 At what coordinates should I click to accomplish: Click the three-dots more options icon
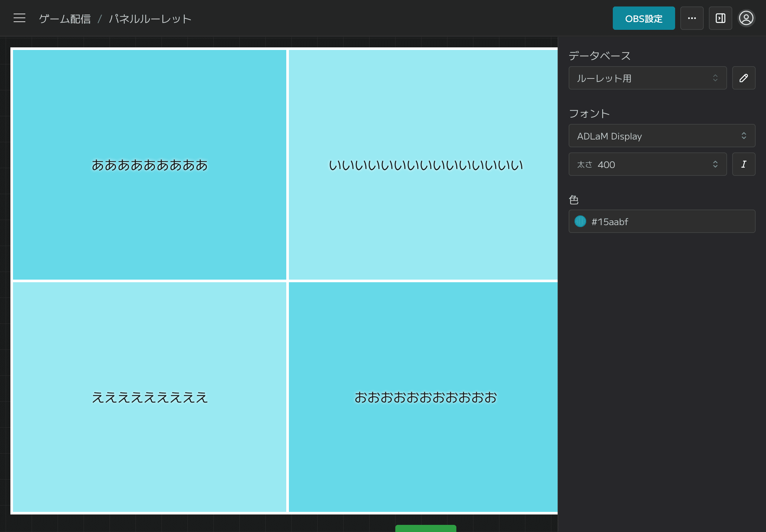point(692,18)
